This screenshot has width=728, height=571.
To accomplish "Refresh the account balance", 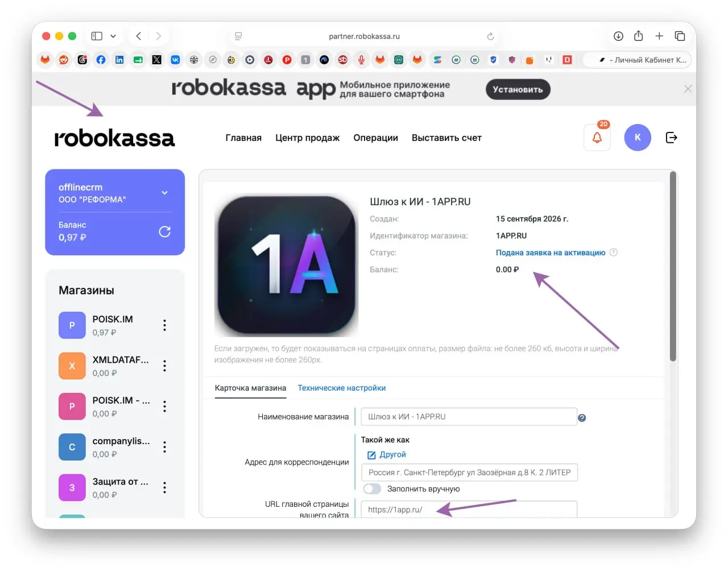I will pyautogui.click(x=164, y=231).
